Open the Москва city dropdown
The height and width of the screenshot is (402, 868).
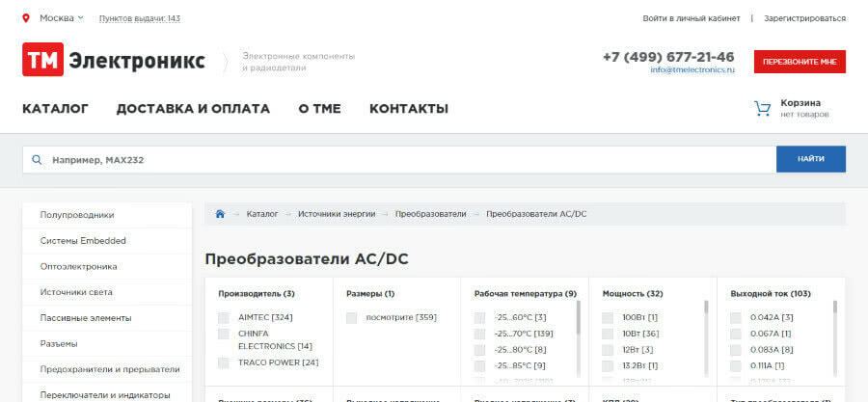(x=61, y=17)
